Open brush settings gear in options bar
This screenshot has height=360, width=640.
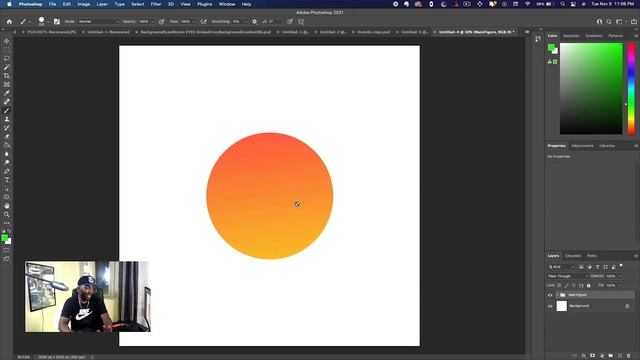(x=254, y=22)
